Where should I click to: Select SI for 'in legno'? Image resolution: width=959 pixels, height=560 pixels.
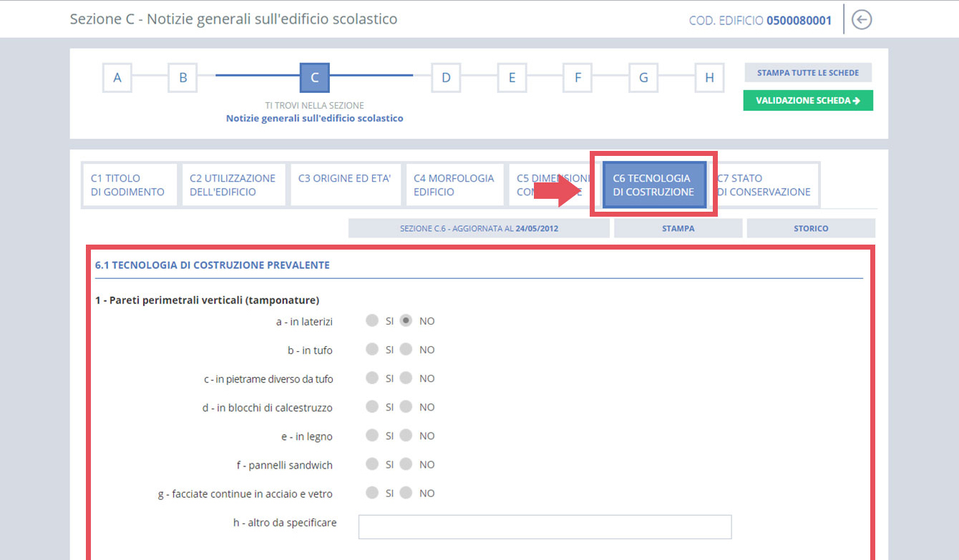[371, 436]
